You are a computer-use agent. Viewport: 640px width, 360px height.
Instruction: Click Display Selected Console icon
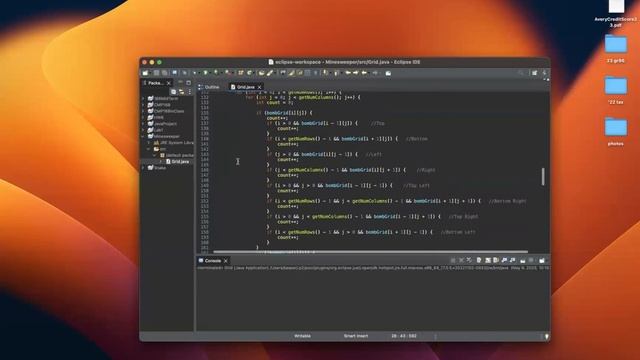531,260
